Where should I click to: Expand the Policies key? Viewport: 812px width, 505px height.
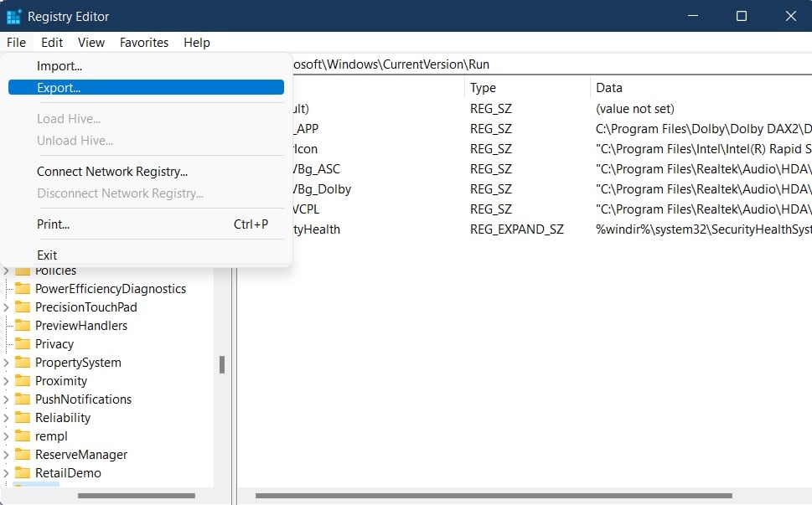pos(6,271)
